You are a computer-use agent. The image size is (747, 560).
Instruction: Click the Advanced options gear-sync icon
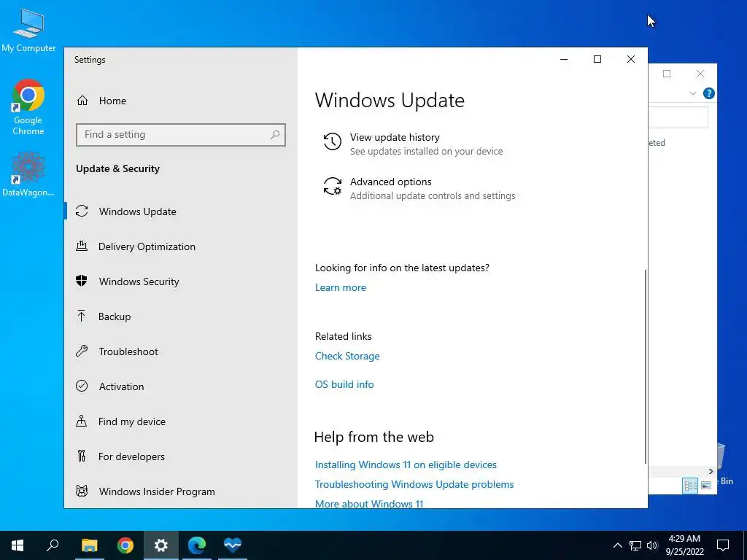tap(333, 186)
